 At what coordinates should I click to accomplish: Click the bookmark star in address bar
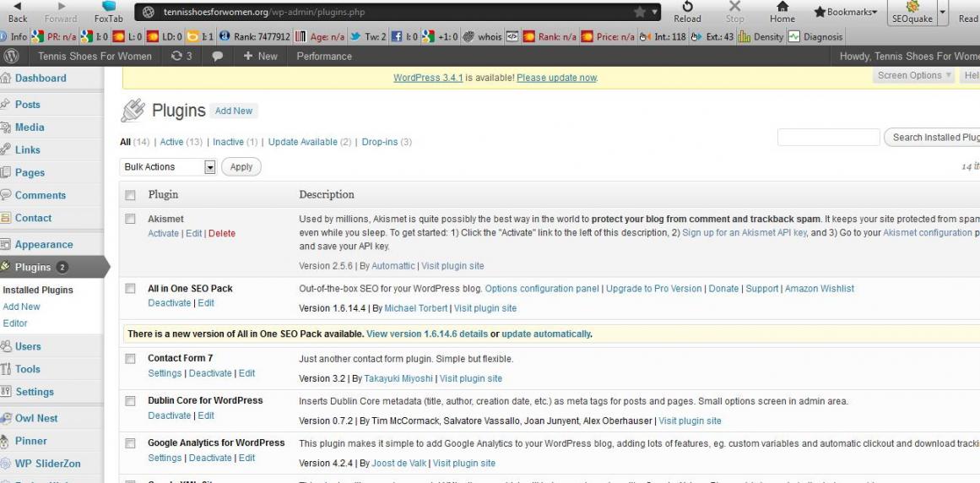639,12
